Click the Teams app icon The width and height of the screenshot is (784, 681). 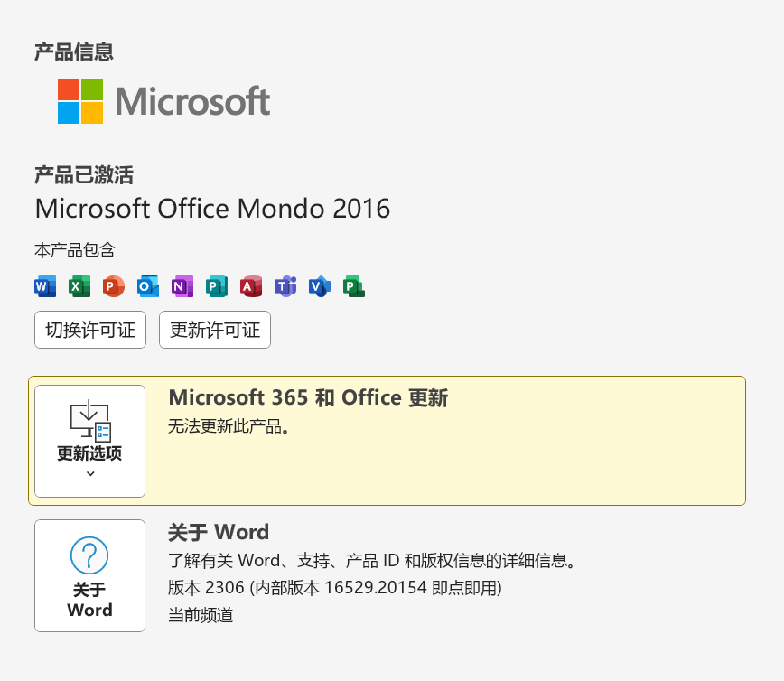coord(285,286)
